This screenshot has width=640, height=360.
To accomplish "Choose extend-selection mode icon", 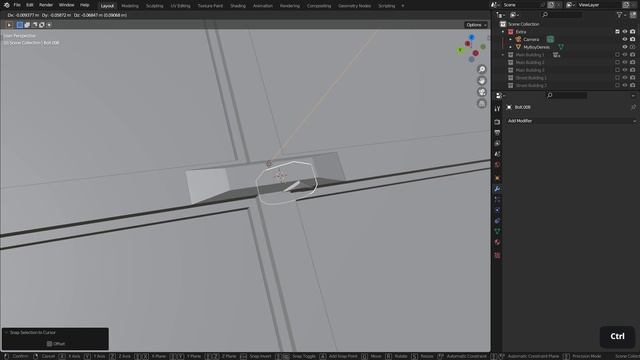I will click(x=27, y=25).
